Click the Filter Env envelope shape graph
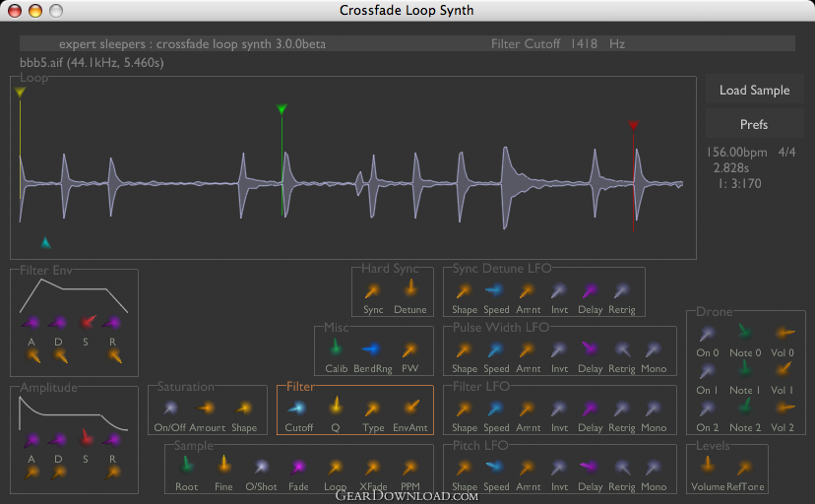 74,295
